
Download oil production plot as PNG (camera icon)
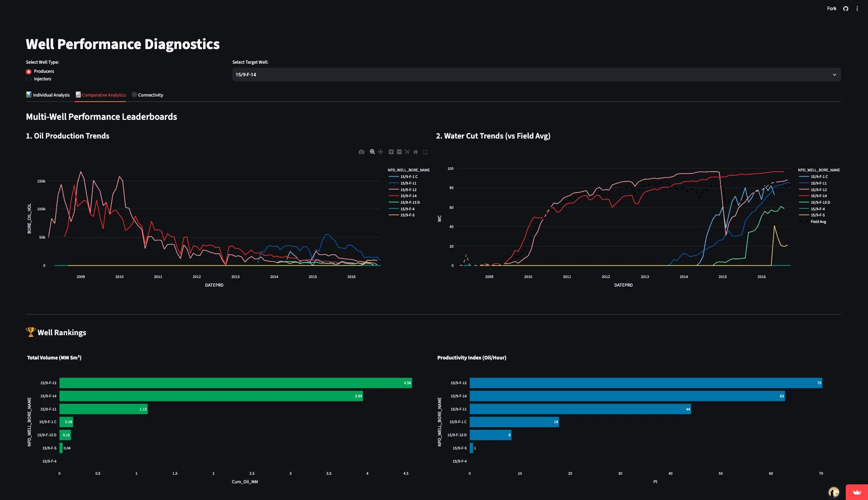[361, 152]
